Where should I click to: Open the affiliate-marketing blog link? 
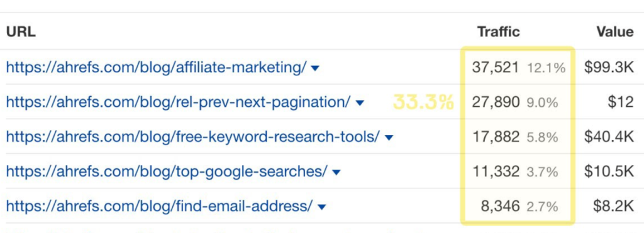pyautogui.click(x=157, y=67)
